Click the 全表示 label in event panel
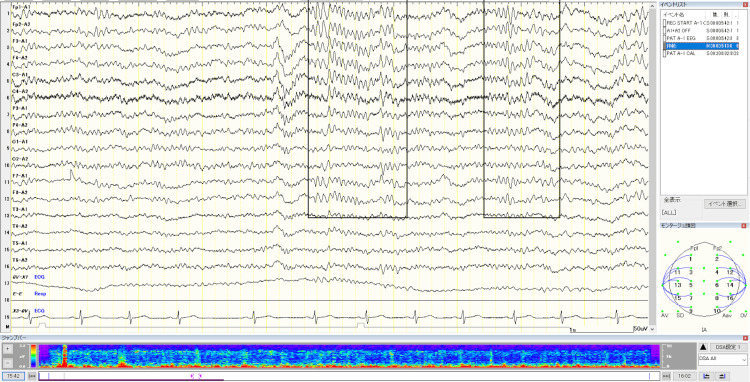Image resolution: width=750 pixels, height=382 pixels. 672,200
